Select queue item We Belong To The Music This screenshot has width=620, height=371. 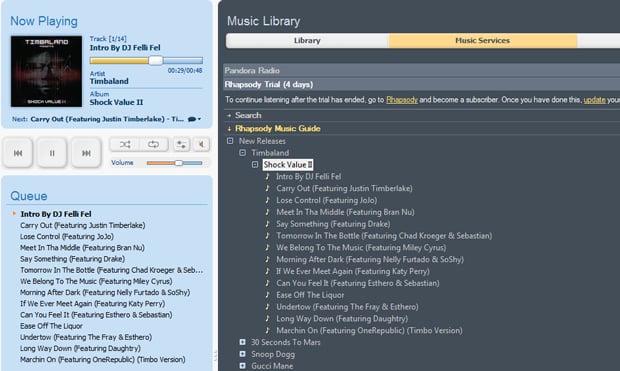[x=96, y=281]
